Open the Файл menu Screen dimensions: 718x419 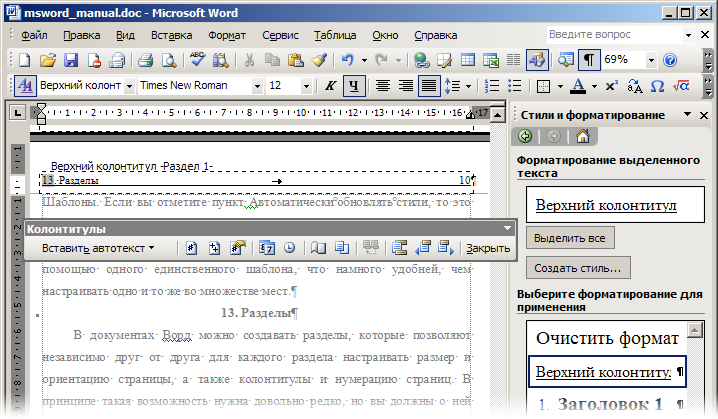pos(34,35)
